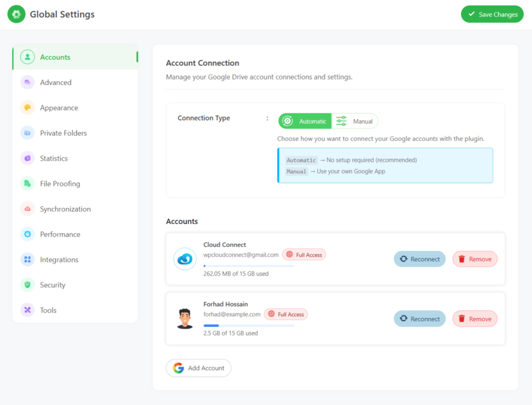Open the Performance settings tab
This screenshot has width=532, height=405.
[x=60, y=234]
